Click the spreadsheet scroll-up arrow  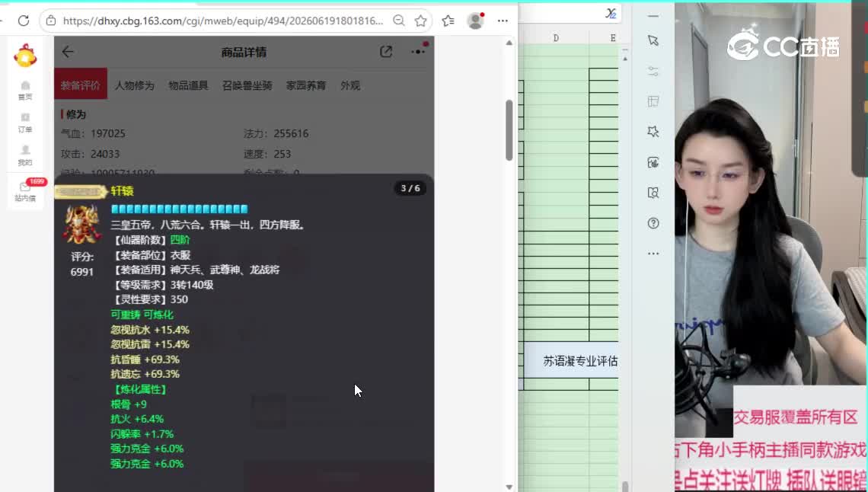coord(625,58)
